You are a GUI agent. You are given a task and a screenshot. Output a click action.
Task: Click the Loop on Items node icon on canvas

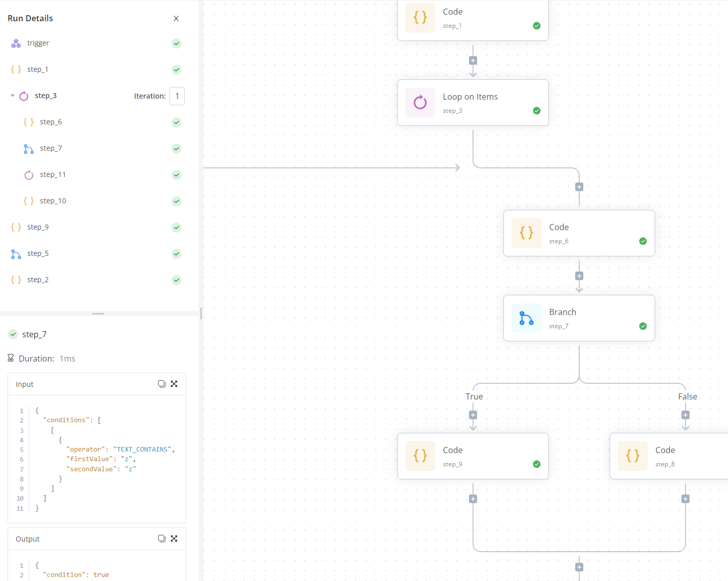tap(420, 102)
